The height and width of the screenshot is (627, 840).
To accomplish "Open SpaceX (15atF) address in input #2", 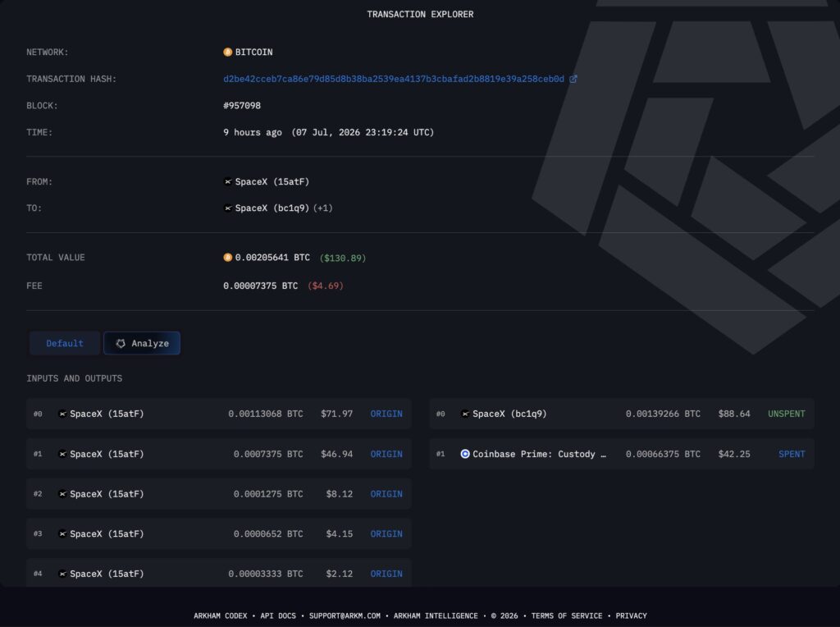I will tap(107, 493).
